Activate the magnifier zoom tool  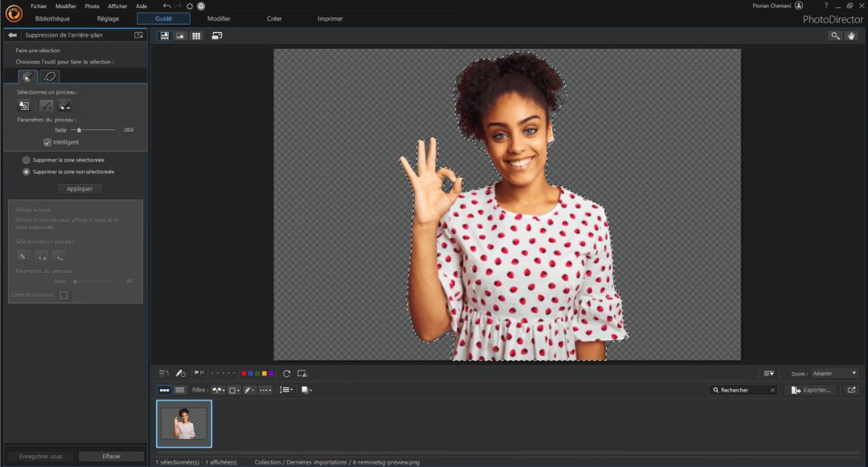click(835, 36)
